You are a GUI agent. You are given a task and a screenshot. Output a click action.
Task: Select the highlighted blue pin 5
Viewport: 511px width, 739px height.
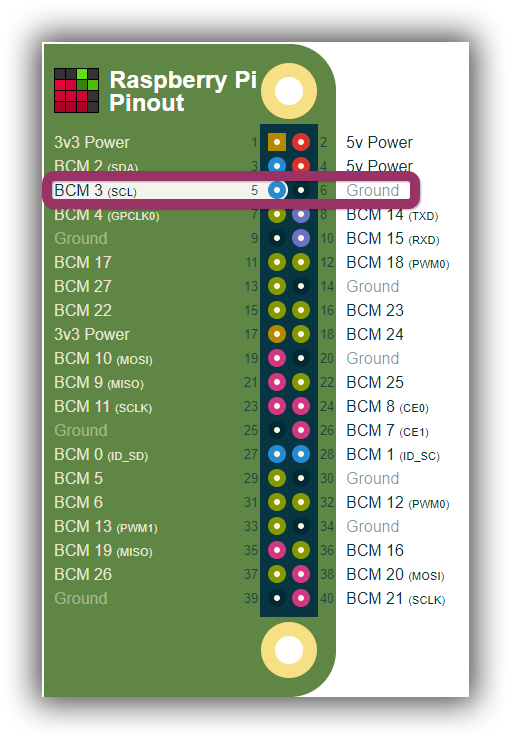pyautogui.click(x=277, y=190)
